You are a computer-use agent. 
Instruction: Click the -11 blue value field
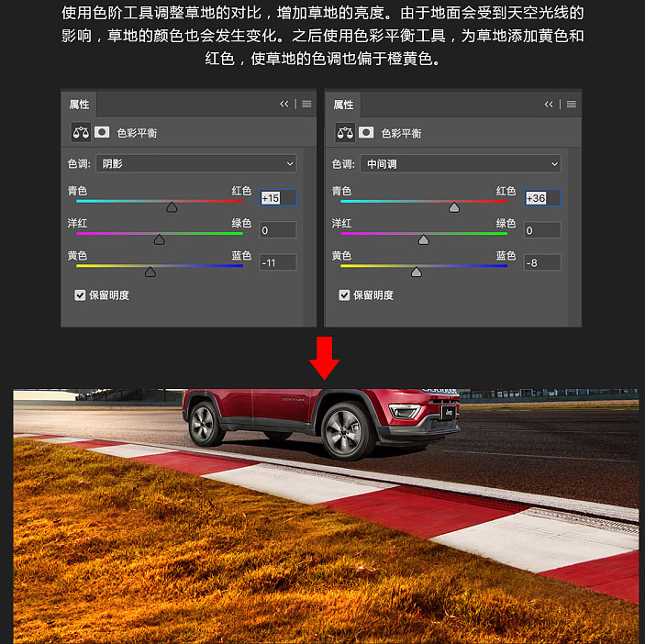278,262
